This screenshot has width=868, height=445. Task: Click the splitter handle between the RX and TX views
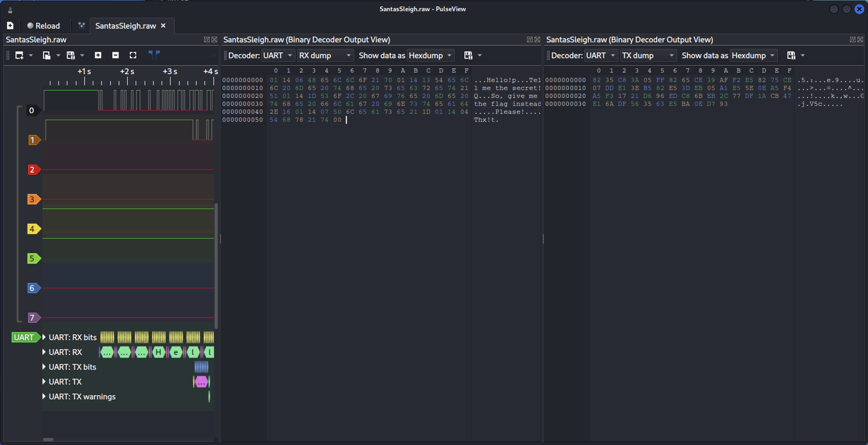(x=543, y=239)
